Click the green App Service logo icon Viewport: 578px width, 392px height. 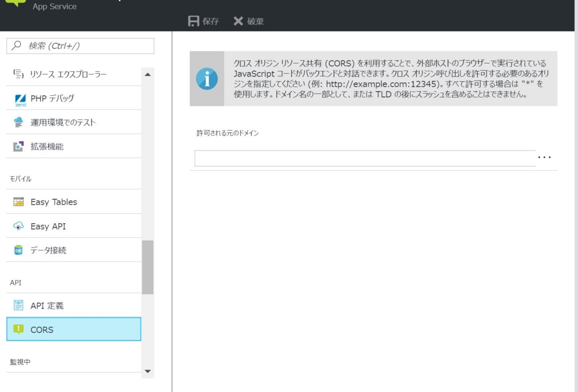(15, 3)
